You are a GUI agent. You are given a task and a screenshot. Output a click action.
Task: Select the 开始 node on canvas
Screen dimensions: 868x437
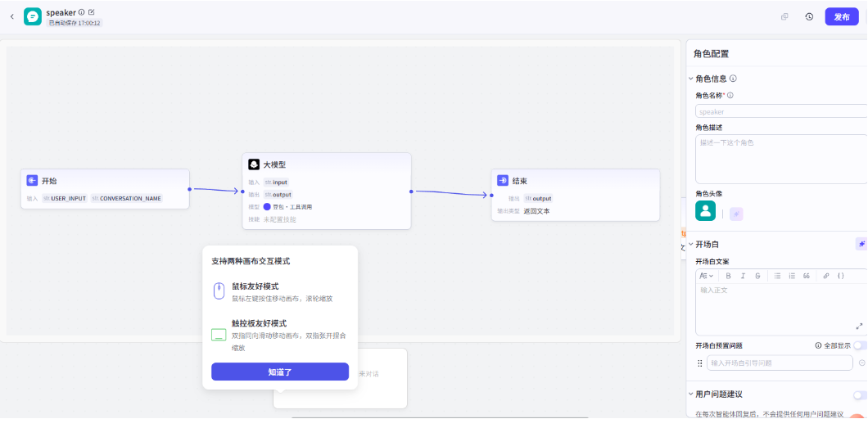click(105, 181)
